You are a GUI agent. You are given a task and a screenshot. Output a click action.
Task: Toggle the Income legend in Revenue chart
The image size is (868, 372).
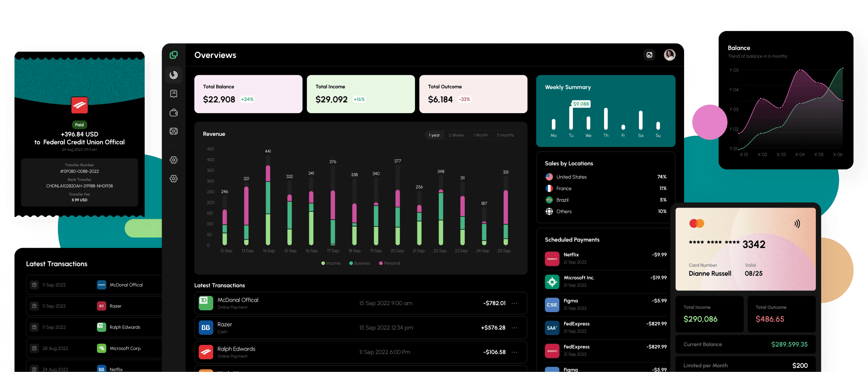coord(331,264)
